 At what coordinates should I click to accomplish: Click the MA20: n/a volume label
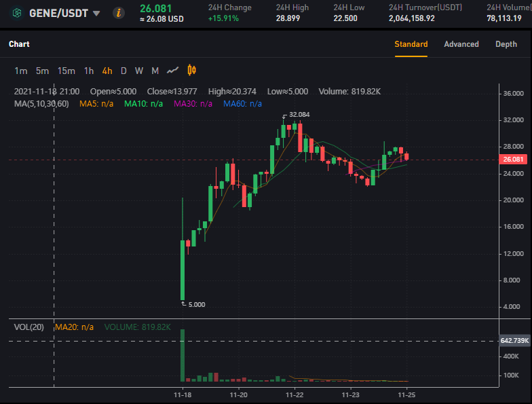coord(74,327)
